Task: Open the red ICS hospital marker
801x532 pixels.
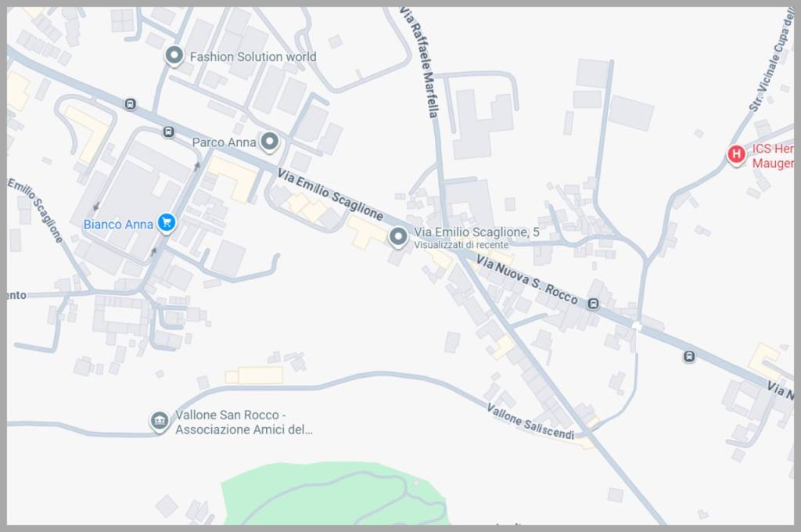Action: point(736,154)
